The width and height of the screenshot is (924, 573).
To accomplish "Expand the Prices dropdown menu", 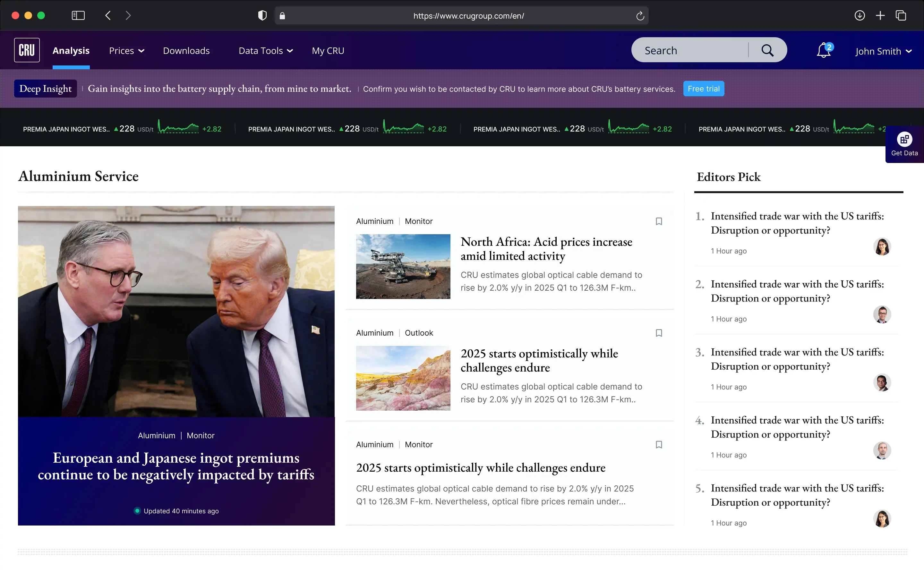I will pyautogui.click(x=127, y=51).
